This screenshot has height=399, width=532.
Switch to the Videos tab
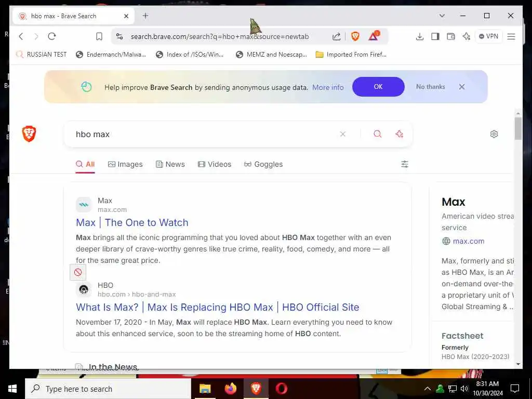[x=215, y=164]
